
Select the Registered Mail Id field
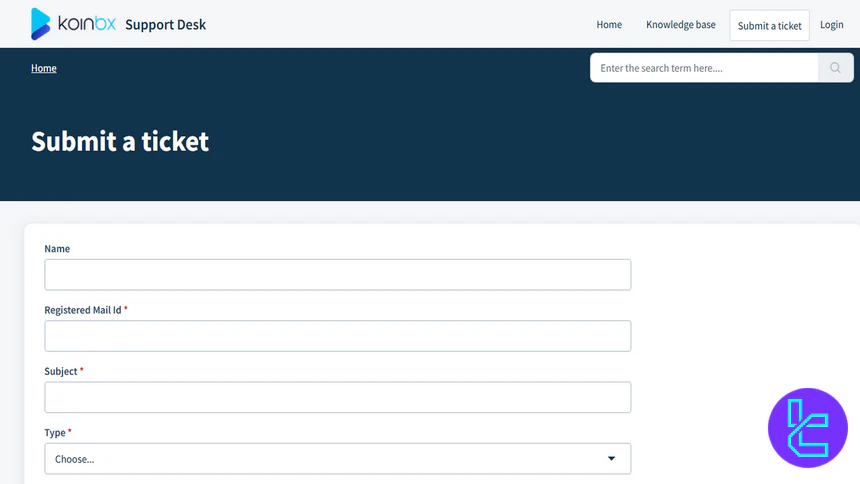click(x=337, y=336)
